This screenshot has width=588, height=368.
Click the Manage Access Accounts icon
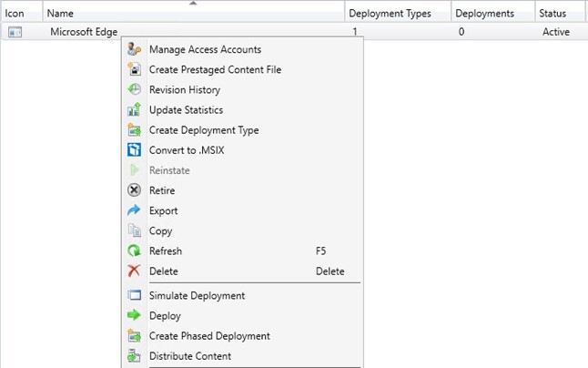point(134,49)
